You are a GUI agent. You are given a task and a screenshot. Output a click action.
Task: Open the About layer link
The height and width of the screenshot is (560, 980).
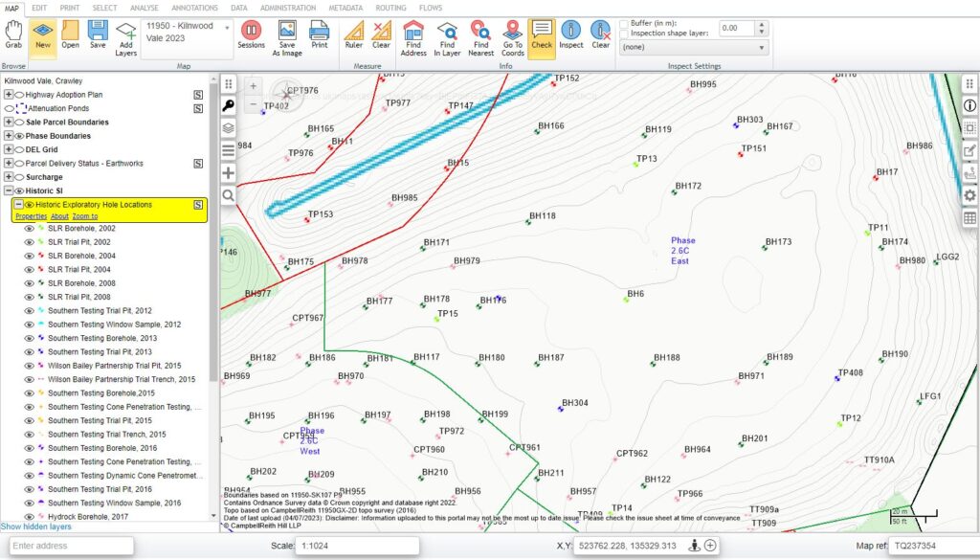point(59,216)
